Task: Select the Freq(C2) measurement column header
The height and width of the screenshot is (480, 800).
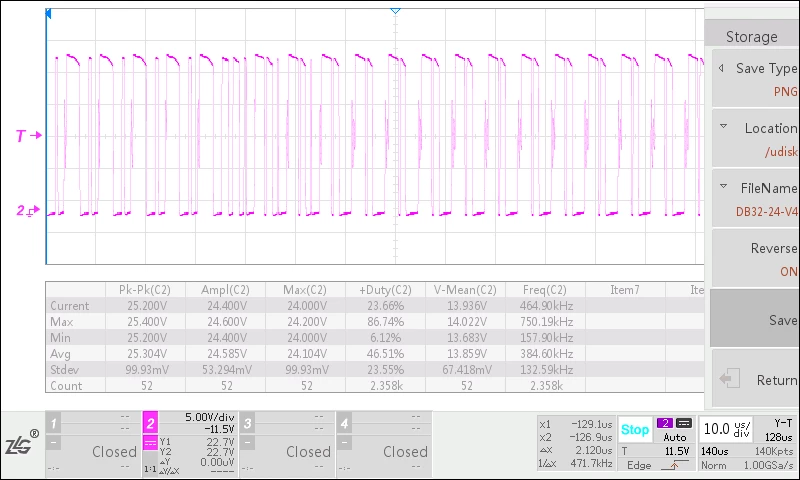Action: (x=544, y=290)
